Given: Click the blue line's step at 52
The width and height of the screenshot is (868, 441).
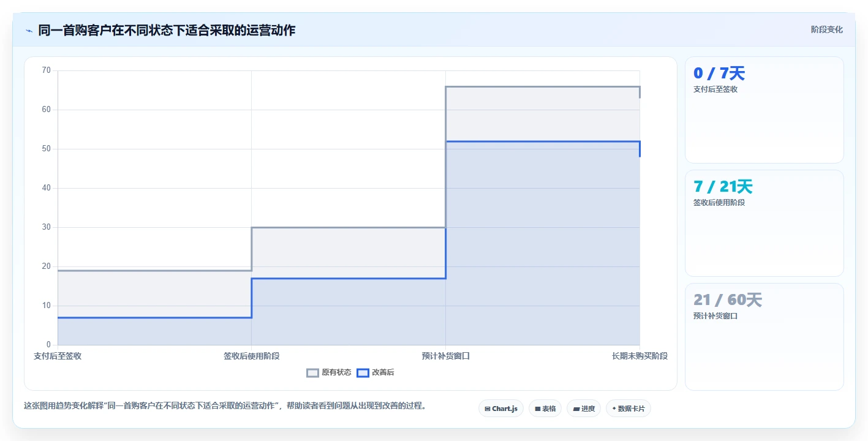Looking at the screenshot, I should click(x=543, y=141).
